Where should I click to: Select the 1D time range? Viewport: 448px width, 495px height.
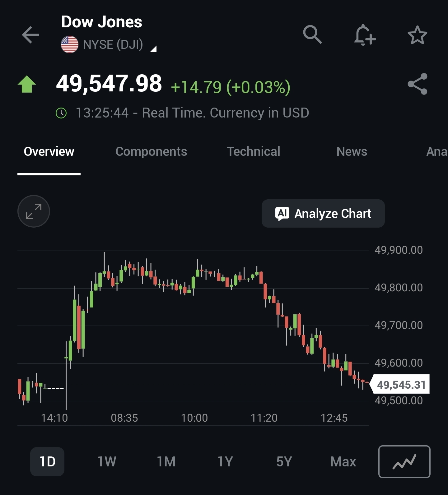pos(47,462)
